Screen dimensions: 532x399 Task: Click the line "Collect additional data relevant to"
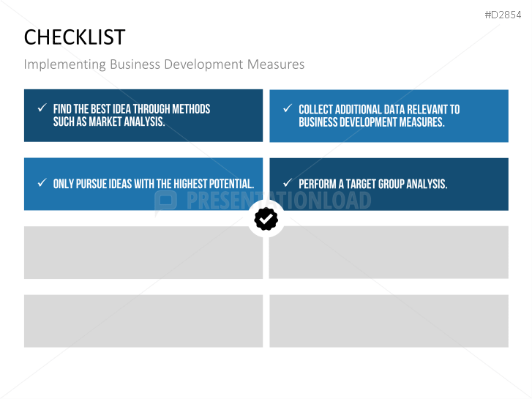(x=379, y=109)
